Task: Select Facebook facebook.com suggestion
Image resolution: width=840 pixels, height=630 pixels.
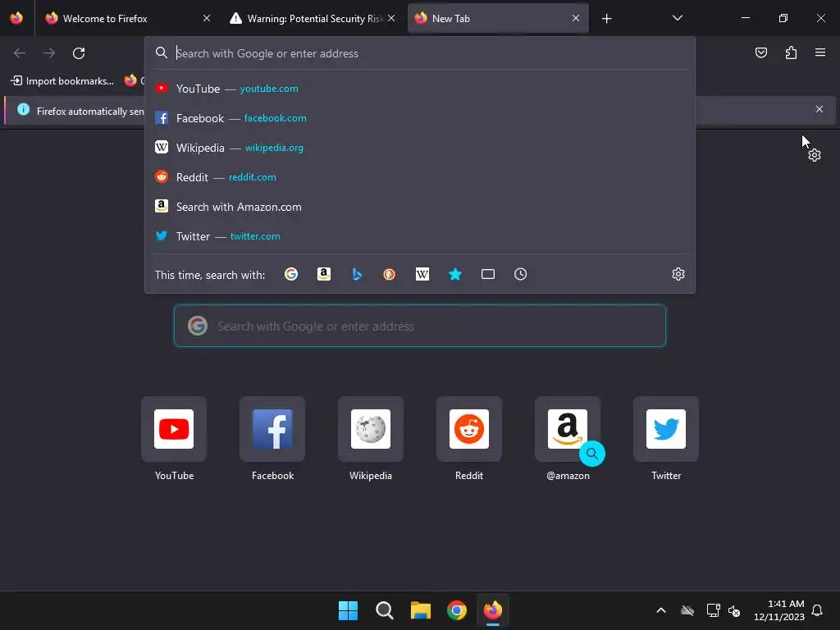Action: pos(420,118)
